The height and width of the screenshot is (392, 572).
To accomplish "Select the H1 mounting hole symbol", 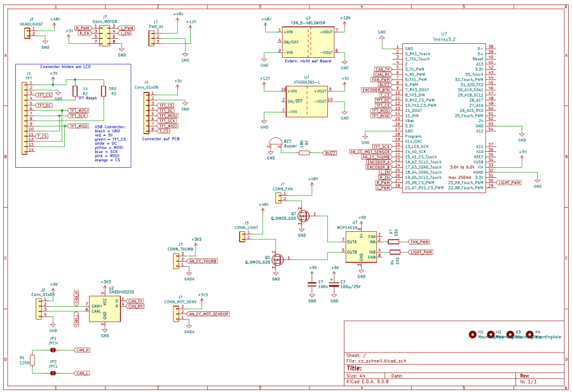I will point(472,334).
